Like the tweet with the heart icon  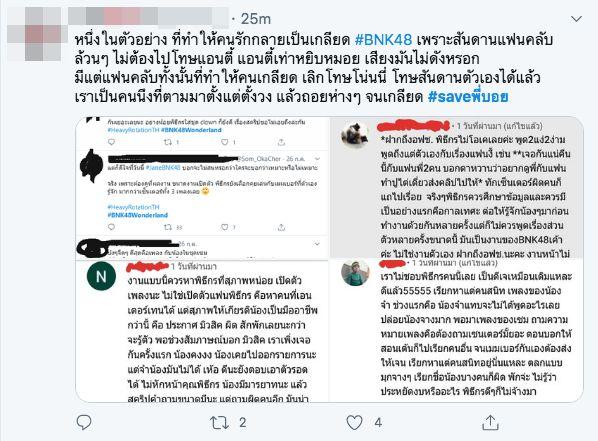354,423
